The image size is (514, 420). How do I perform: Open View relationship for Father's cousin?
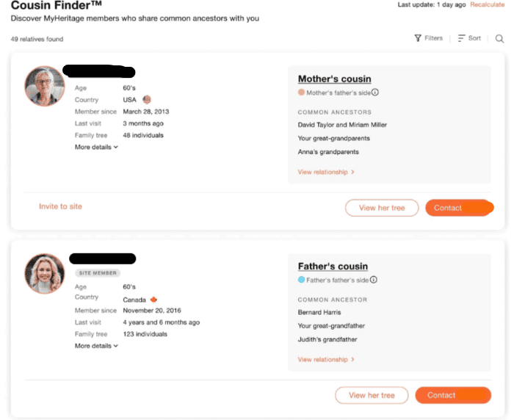(326, 360)
